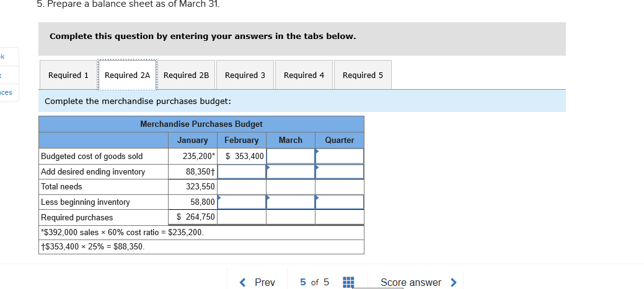
Task: Click the Prepare a balance sheet text
Action: [128, 4]
